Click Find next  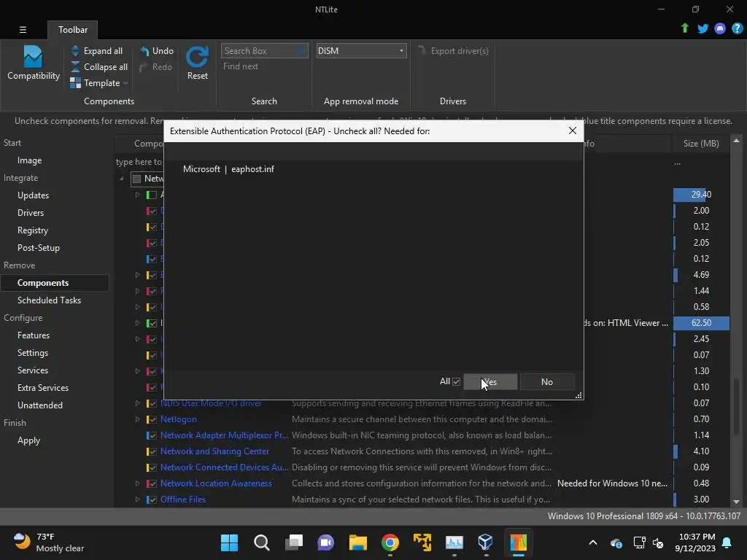coord(241,66)
